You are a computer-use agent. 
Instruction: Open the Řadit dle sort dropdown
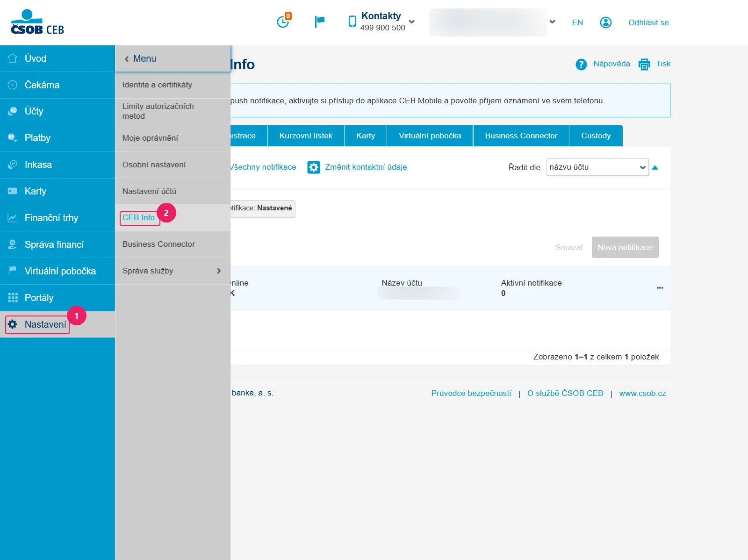click(597, 167)
